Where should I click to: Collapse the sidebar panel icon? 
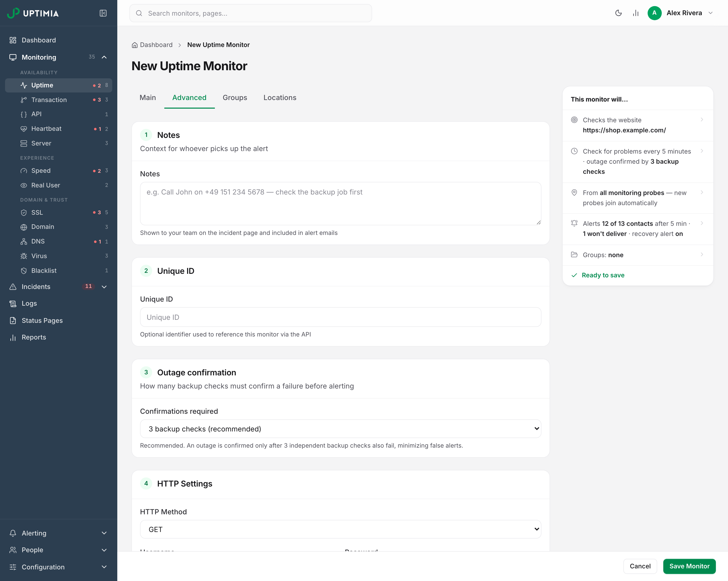click(x=103, y=13)
